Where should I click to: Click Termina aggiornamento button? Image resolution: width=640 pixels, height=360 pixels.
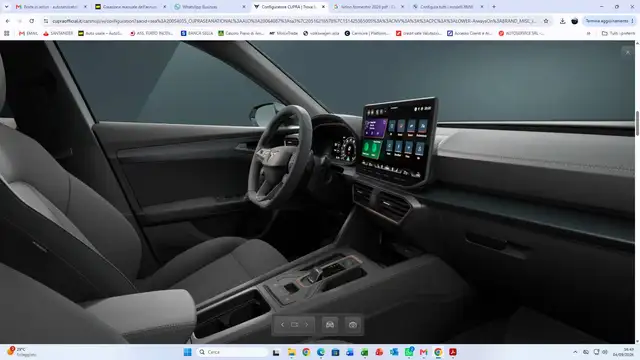[x=607, y=21]
